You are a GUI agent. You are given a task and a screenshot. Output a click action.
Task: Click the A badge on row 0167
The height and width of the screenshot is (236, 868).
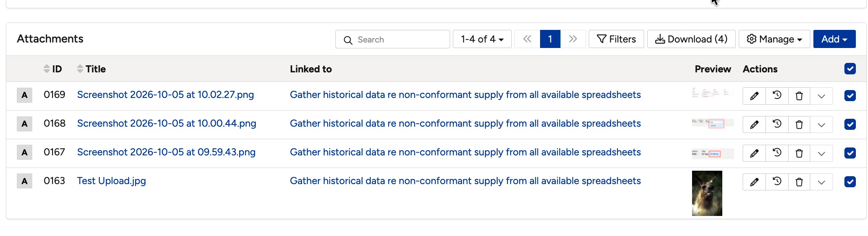[x=24, y=153]
